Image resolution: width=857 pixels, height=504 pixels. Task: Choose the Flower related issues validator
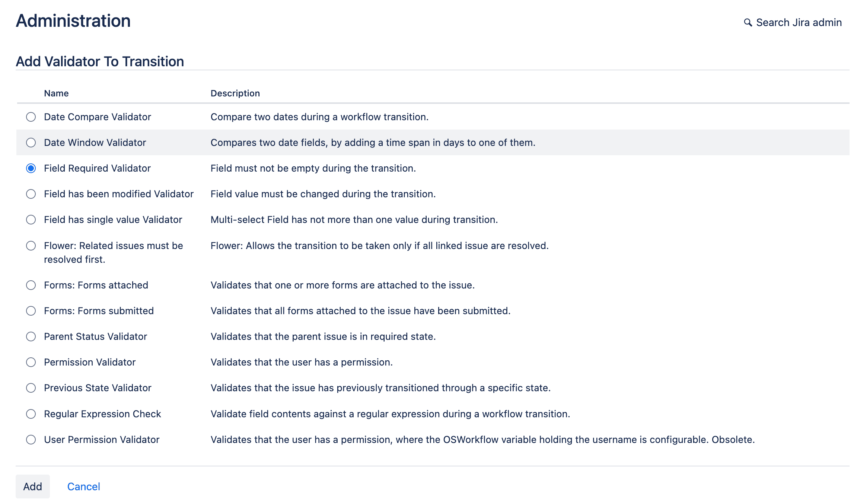point(31,245)
